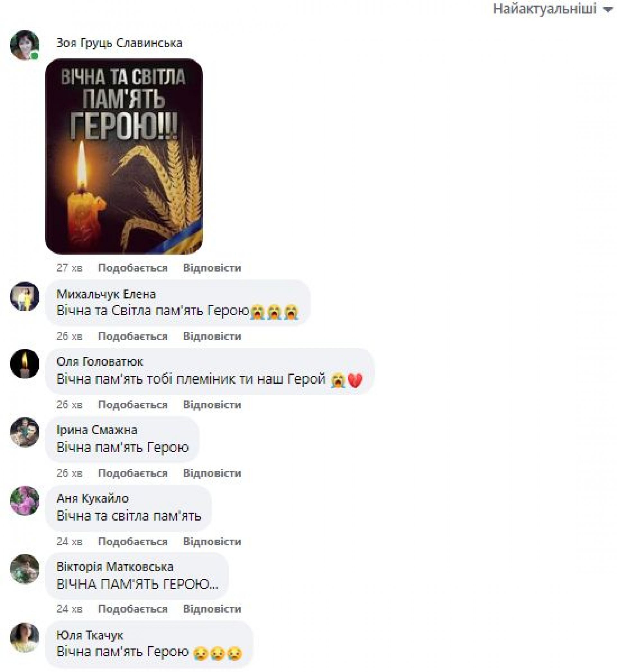The height and width of the screenshot is (672, 617).
Task: Open Михальчук Елена profile avatar
Action: pyautogui.click(x=25, y=296)
